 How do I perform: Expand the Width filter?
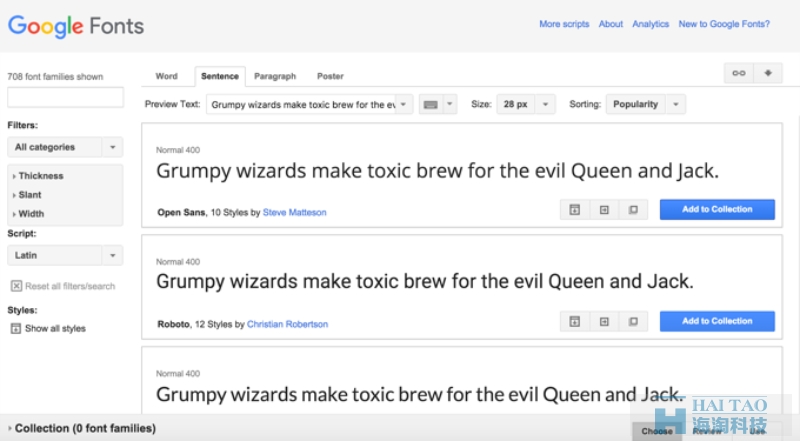coord(29,213)
